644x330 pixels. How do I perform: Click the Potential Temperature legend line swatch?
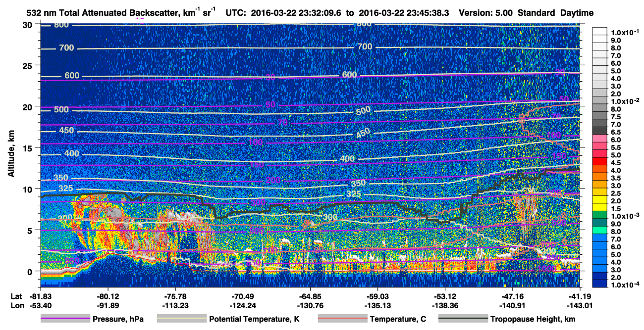coord(182,319)
